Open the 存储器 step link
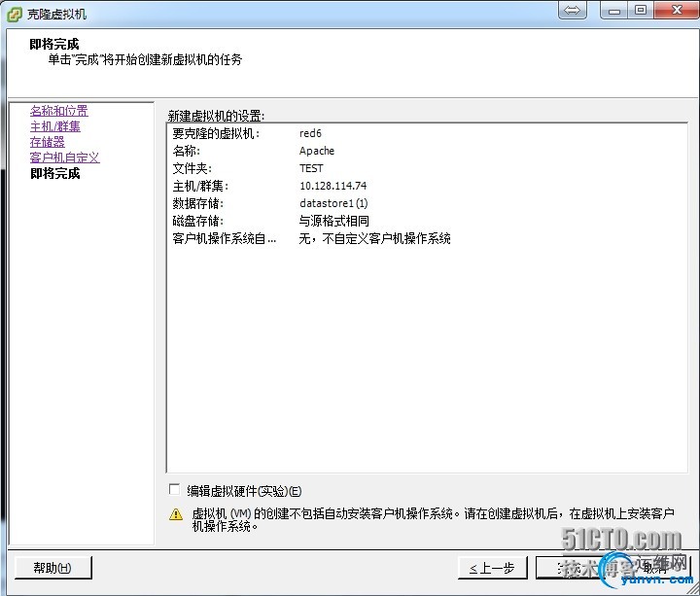 [48, 142]
